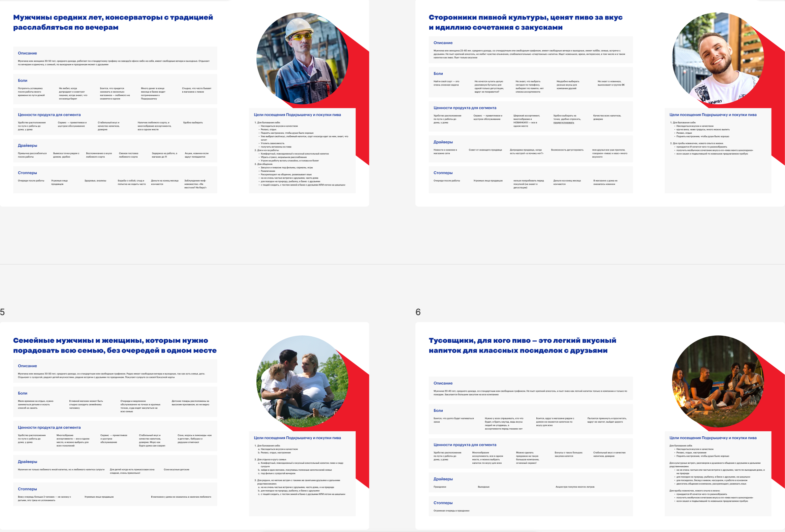Select the title 'Тусовщики, для кого пиво'

(523, 345)
